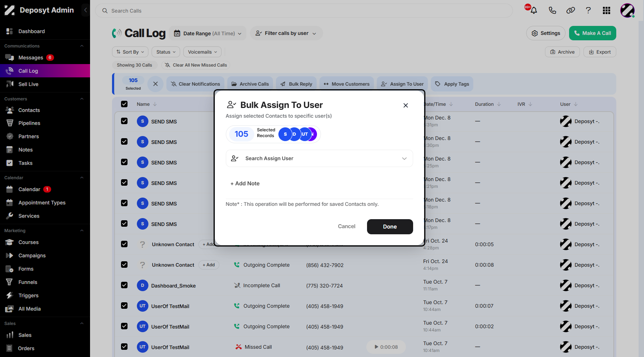This screenshot has height=357, width=644.
Task: Click the phone dialer icon in header
Action: point(552,10)
